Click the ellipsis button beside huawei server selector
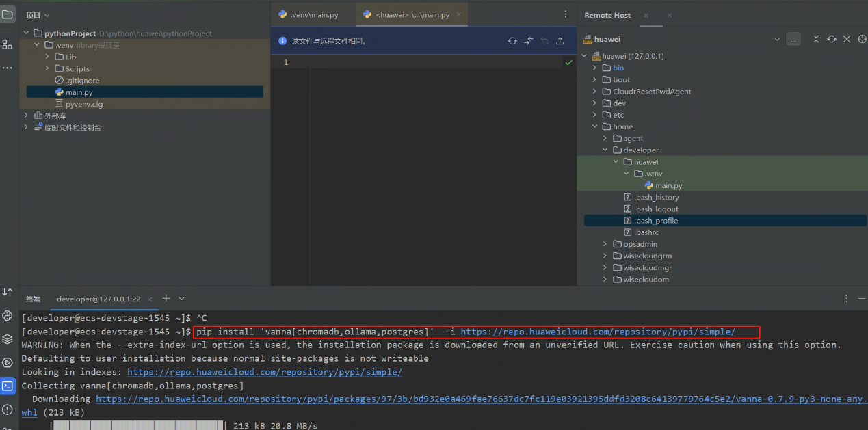Viewport: 868px width, 430px height. tap(793, 39)
